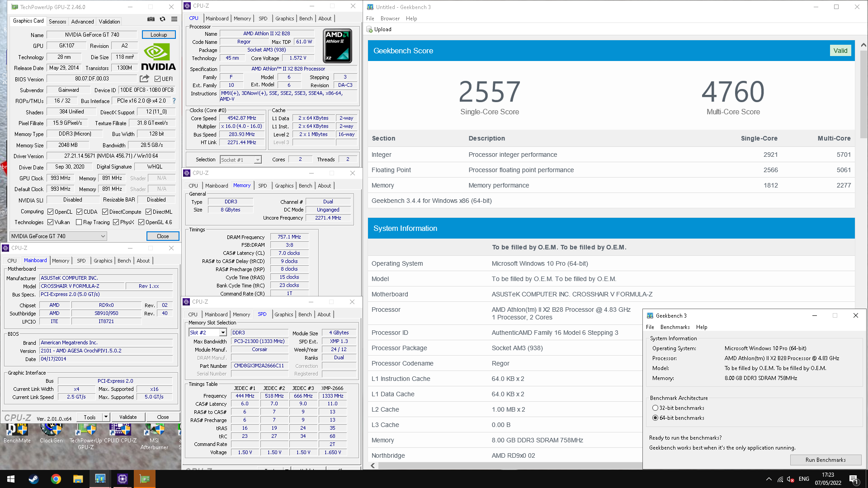Viewport: 868px width, 488px height.
Task: Click the Validate button in CPU-Z
Action: tap(128, 417)
